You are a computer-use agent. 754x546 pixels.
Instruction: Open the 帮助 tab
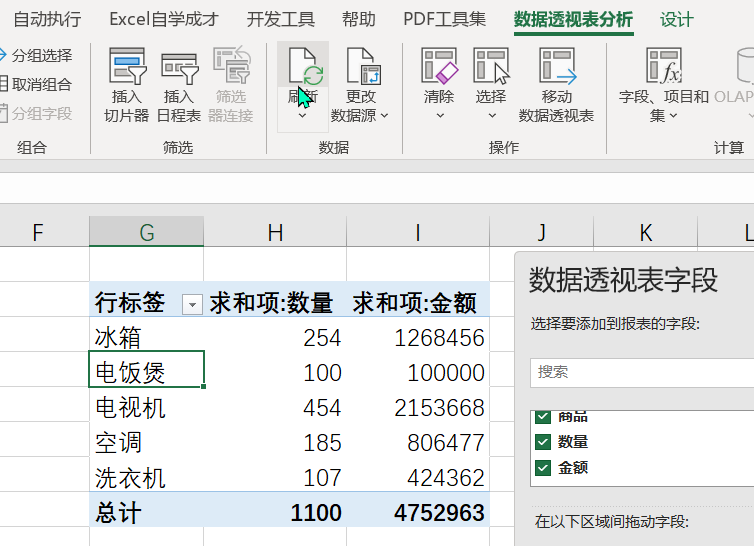[359, 19]
